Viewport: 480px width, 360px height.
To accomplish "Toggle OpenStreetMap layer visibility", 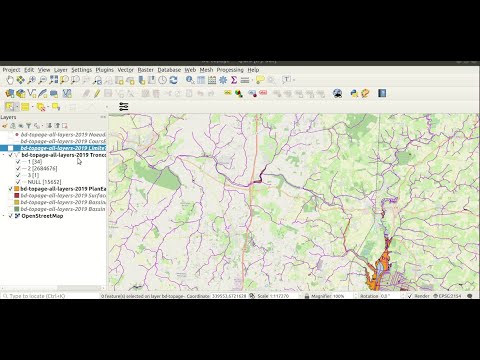I will tap(11, 216).
